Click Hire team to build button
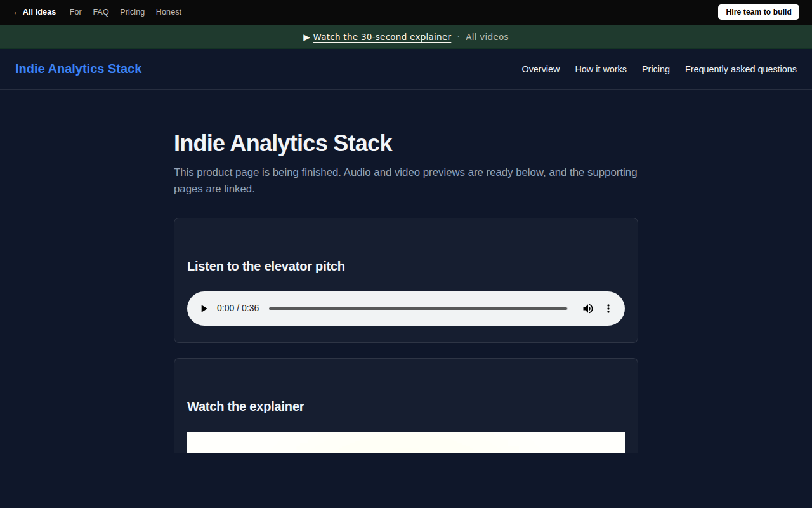This screenshot has height=508, width=812. click(x=759, y=12)
